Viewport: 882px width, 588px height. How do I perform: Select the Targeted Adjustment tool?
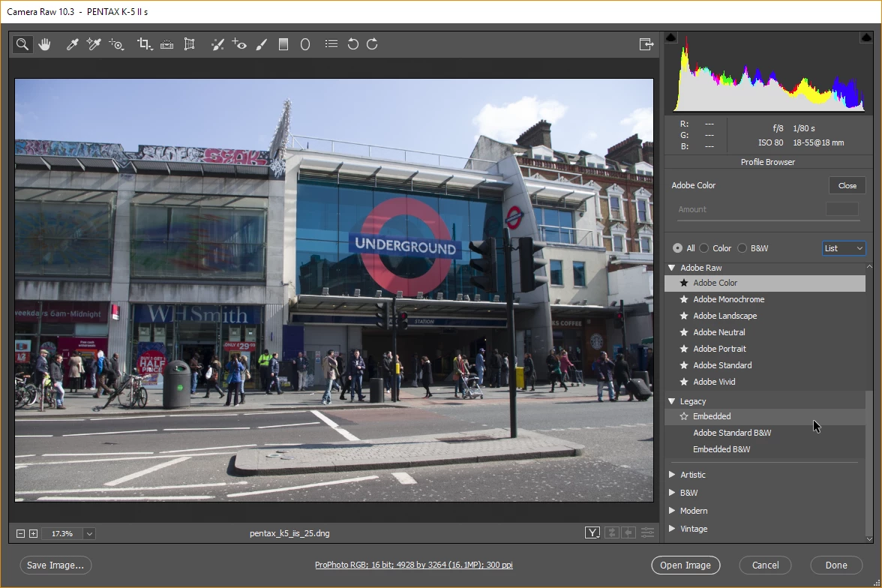pyautogui.click(x=116, y=44)
